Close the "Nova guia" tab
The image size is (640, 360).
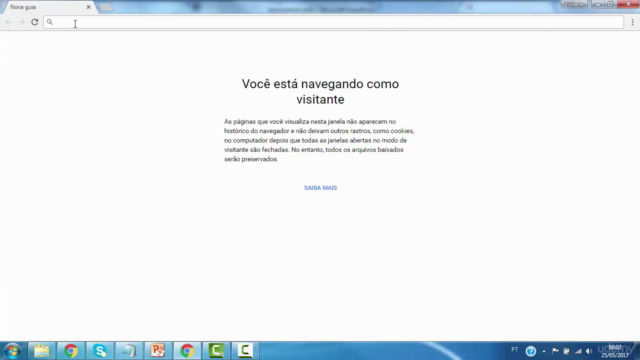point(89,7)
